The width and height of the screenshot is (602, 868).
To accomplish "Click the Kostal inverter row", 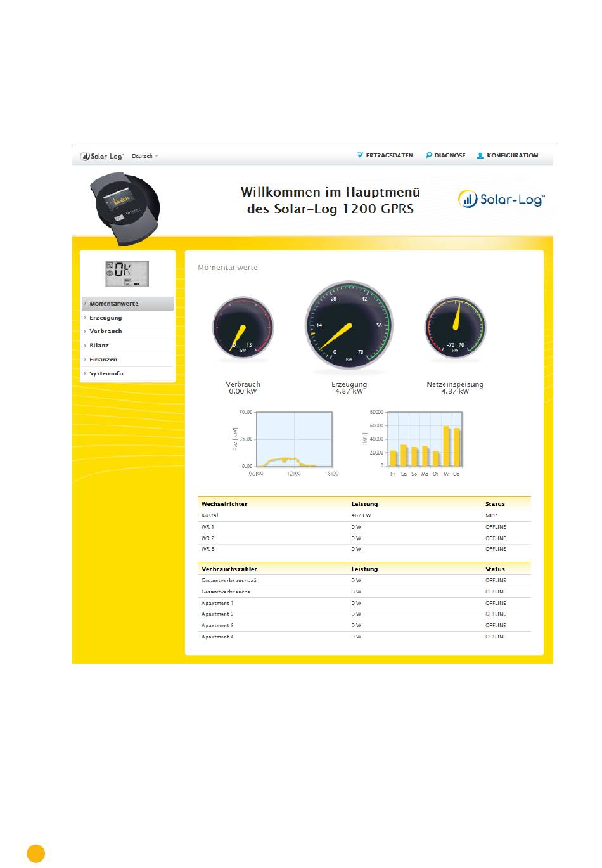I will pos(364,516).
